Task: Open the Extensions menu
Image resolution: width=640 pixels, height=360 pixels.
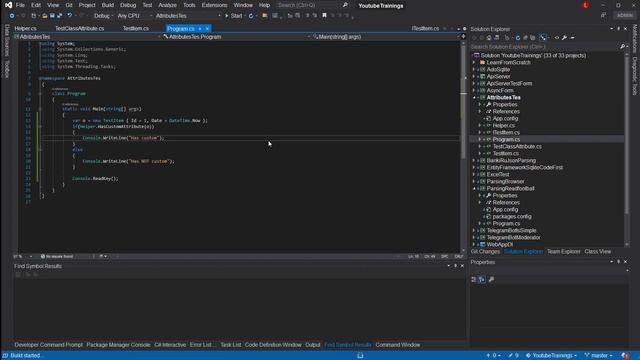Action: (214, 5)
